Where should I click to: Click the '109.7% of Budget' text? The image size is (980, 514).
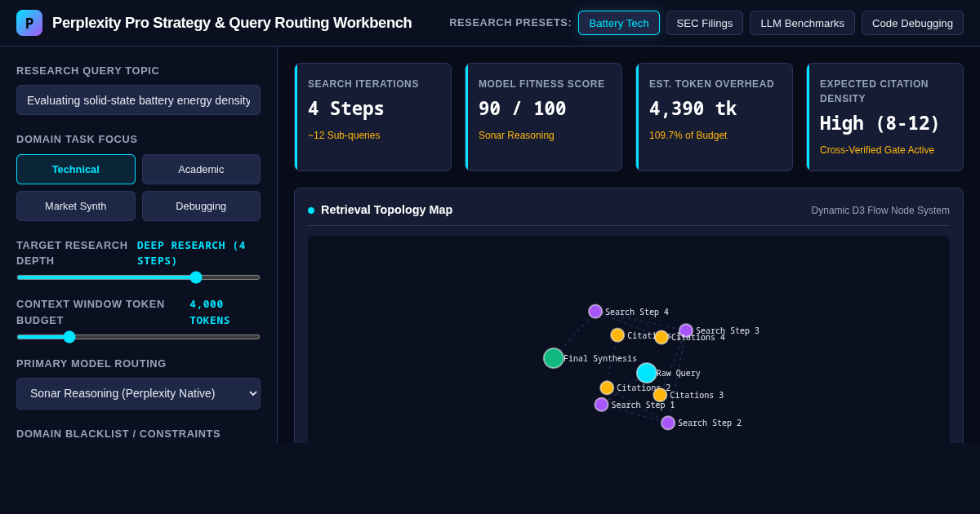pyautogui.click(x=688, y=135)
